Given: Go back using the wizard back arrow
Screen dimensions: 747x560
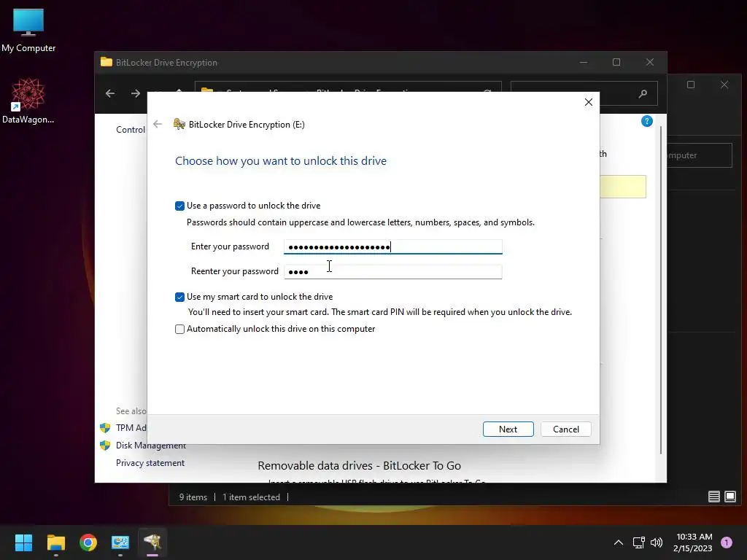Looking at the screenshot, I should [x=158, y=124].
